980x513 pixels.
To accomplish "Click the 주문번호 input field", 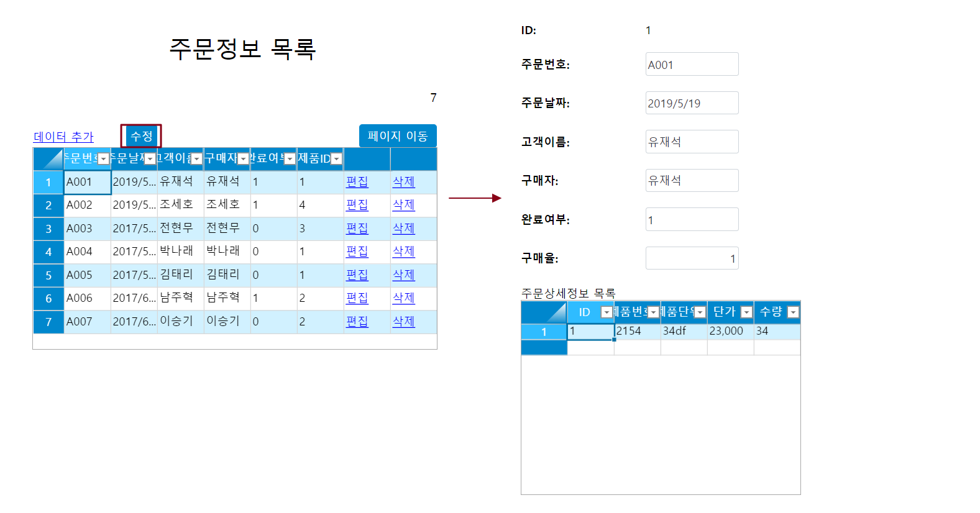I will (692, 65).
